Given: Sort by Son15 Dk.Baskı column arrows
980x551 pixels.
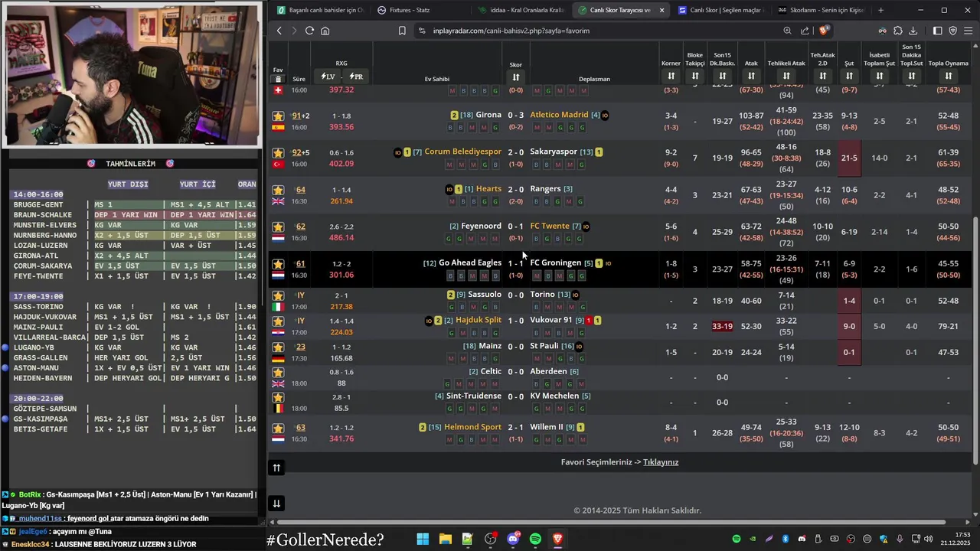Looking at the screenshot, I should tap(722, 76).
